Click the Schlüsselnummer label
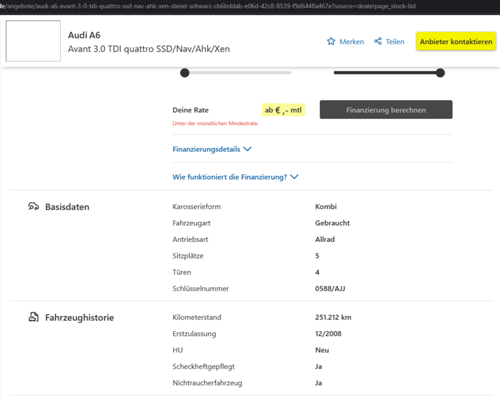This screenshot has height=399, width=500. pyautogui.click(x=201, y=288)
